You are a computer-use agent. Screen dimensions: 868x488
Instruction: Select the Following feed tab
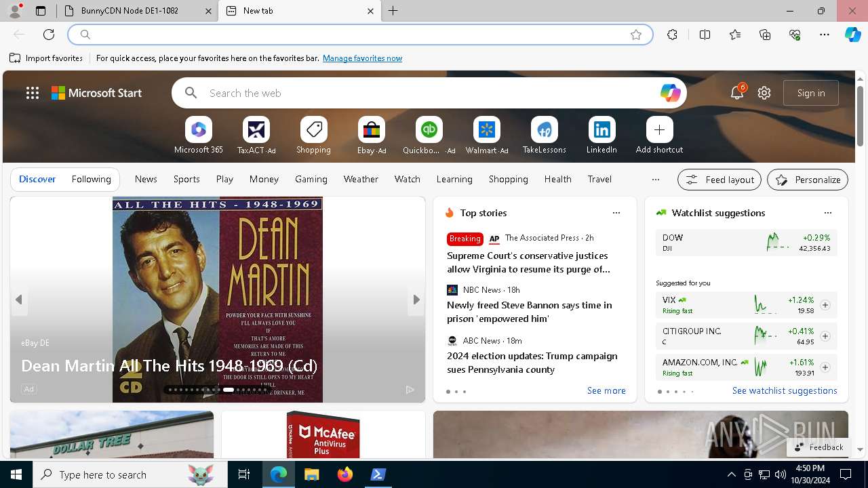(x=91, y=180)
